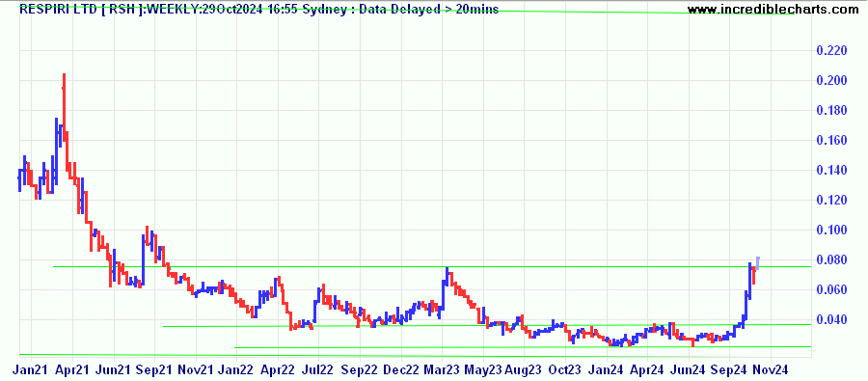Click the upper green resistance line at 0.075

432,267
